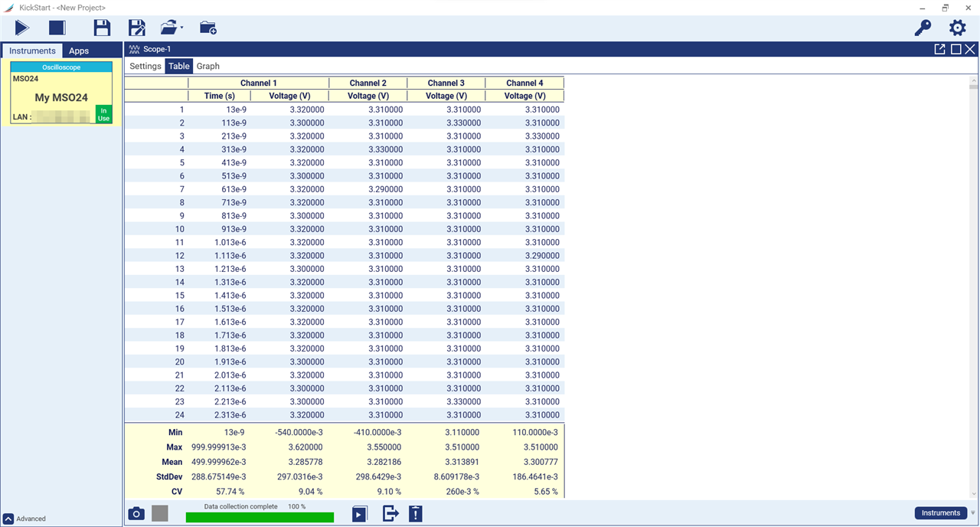Image resolution: width=980 pixels, height=527 pixels.
Task: Click time cell 1.013e-6
Action: point(220,242)
